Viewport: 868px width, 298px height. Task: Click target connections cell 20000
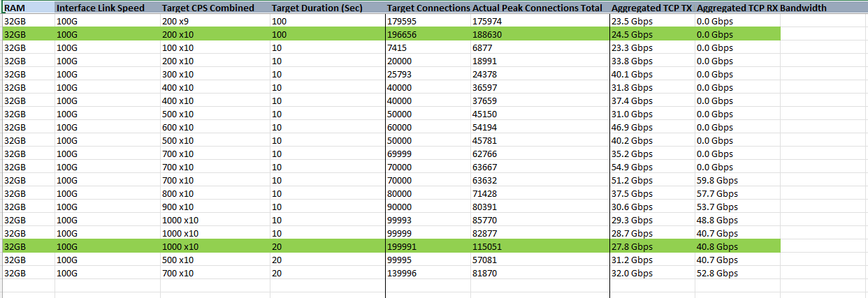[428, 61]
